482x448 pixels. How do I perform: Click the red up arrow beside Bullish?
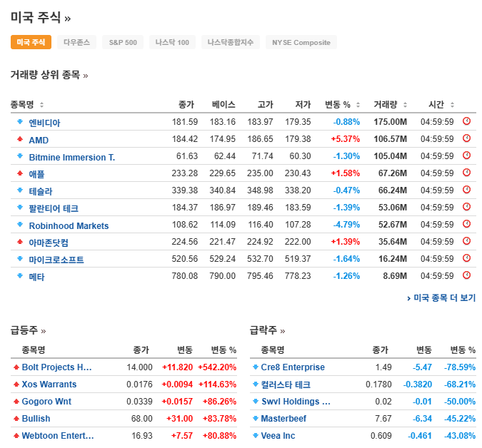click(x=16, y=419)
